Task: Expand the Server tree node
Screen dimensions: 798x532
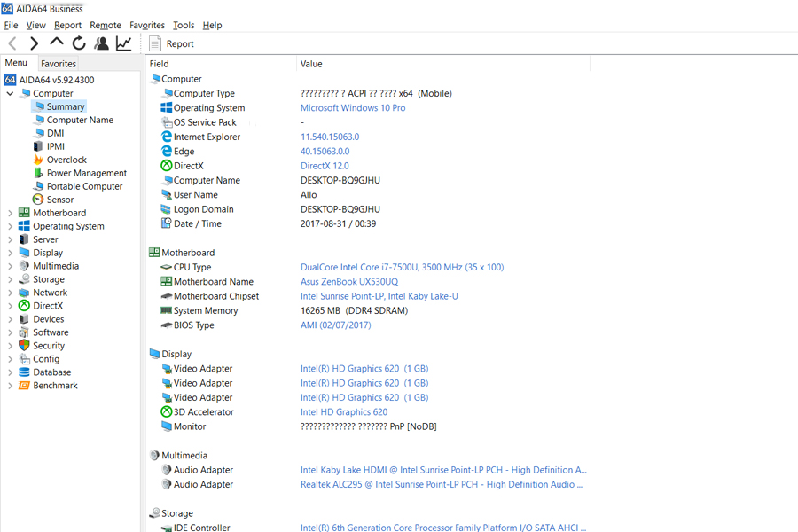Action: click(10, 239)
